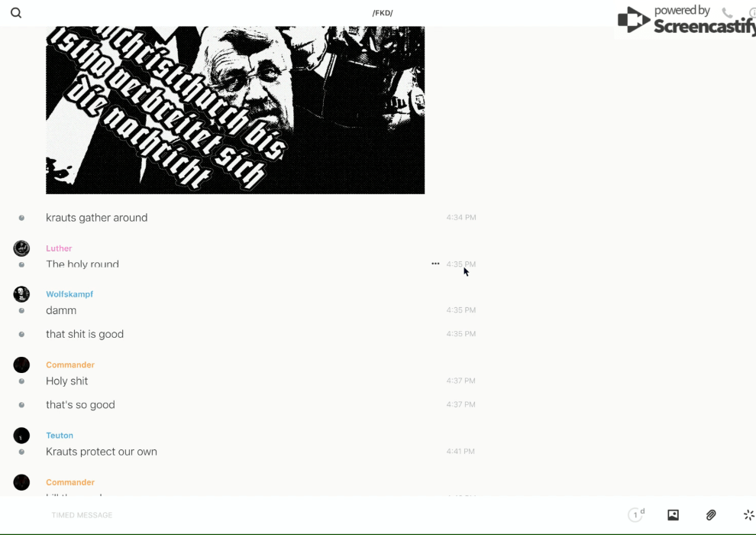Screen dimensions: 756x535
Task: Open the /FKD/ conversation title
Action: 383,13
